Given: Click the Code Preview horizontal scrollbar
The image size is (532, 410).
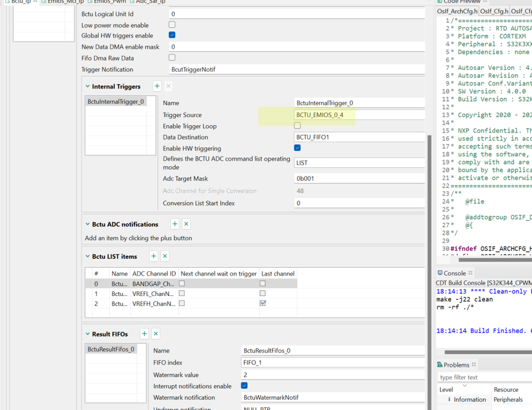Looking at the screenshot, I should pos(495,260).
